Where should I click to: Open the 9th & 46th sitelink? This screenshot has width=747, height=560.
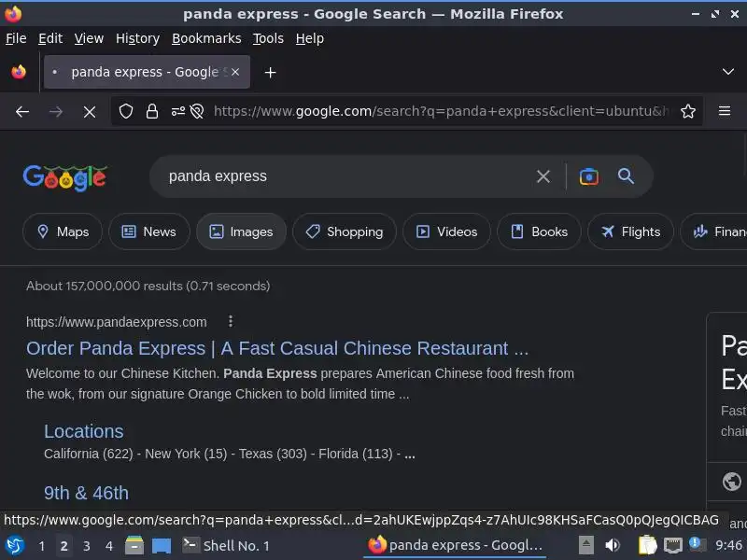86,493
